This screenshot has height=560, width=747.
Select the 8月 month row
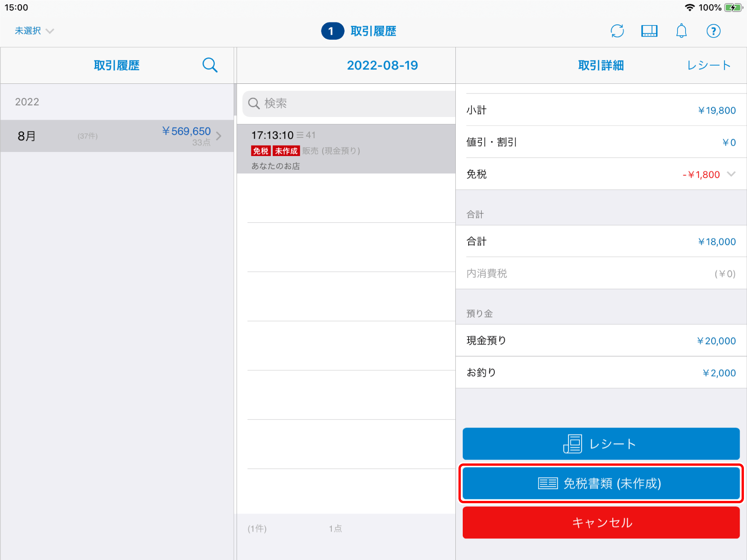pos(117,136)
